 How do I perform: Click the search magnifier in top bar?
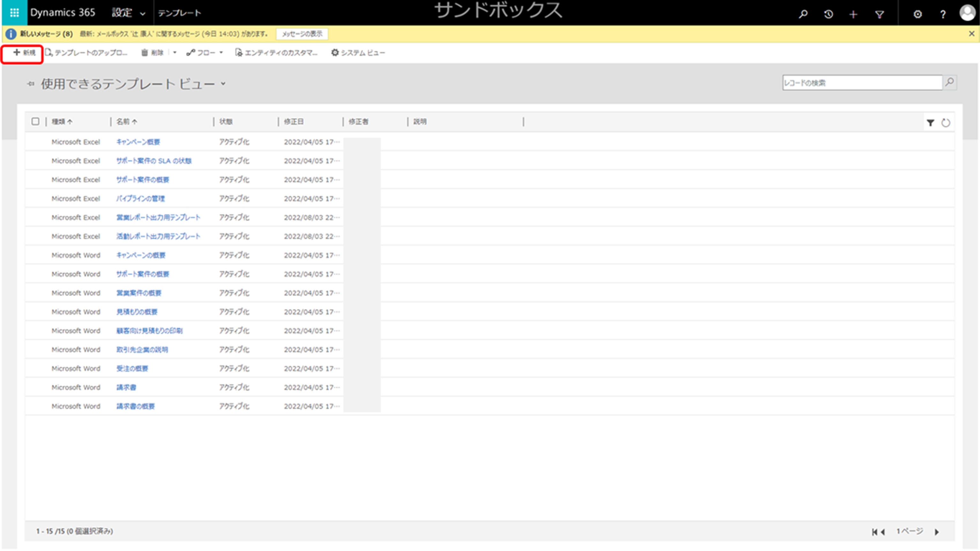pos(803,14)
